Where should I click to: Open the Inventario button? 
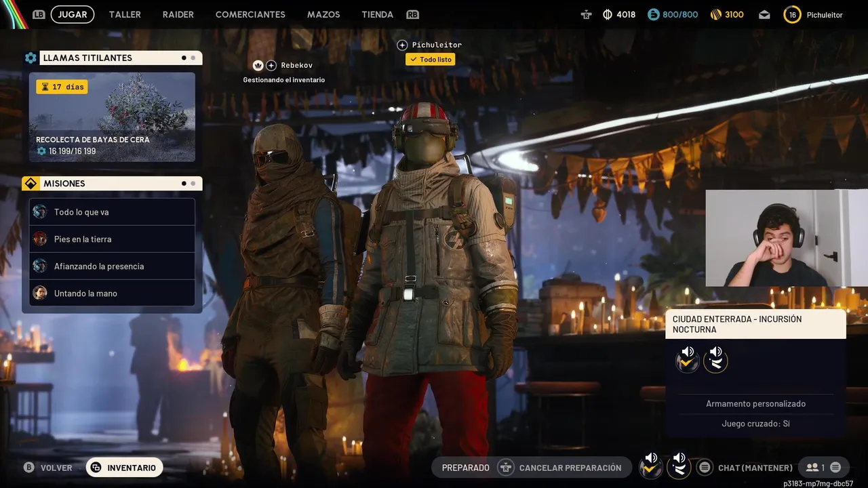point(125,468)
